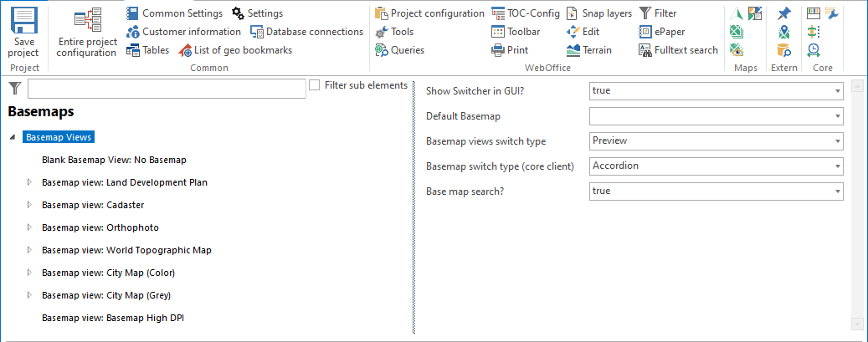Screen dimensions: 868x342
Task: Click the database search icon in Extern
Action: (x=783, y=50)
